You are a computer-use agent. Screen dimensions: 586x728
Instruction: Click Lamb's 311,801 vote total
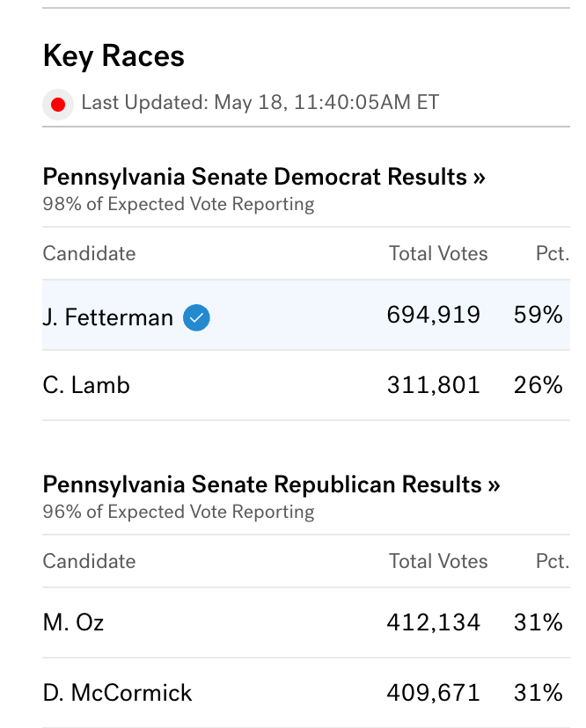[433, 385]
